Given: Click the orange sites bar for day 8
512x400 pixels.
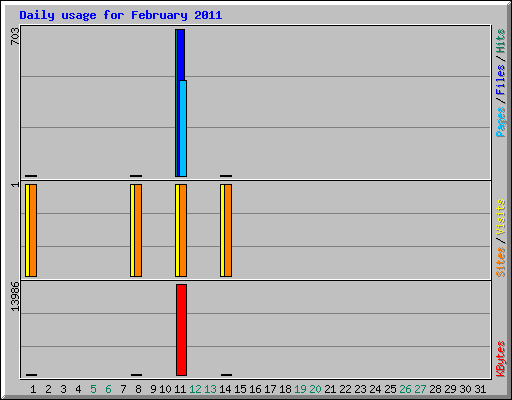Looking at the screenshot, I should tap(138, 230).
